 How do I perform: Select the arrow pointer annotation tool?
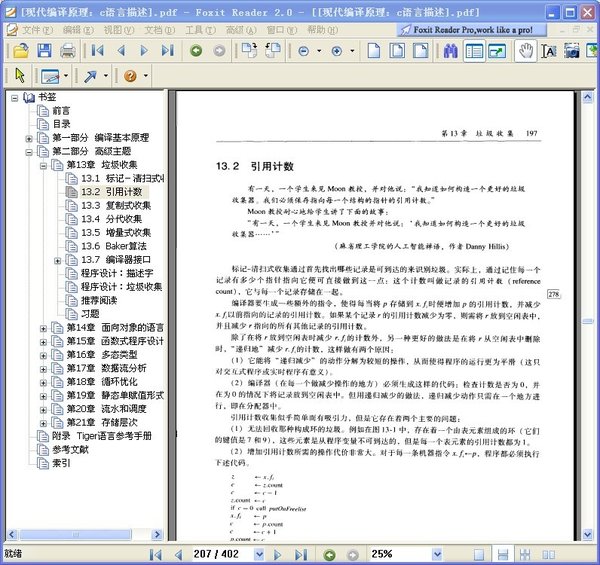click(20, 75)
